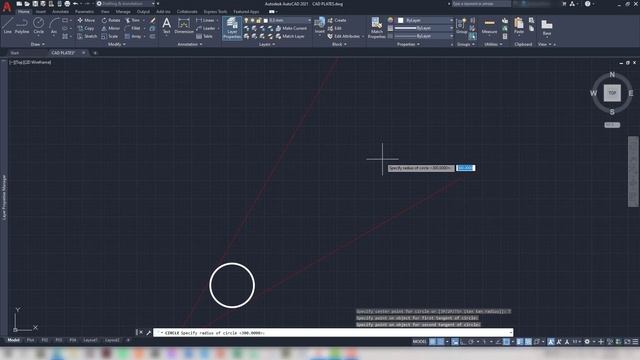
Task: Click the command line input field
Action: 333,333
